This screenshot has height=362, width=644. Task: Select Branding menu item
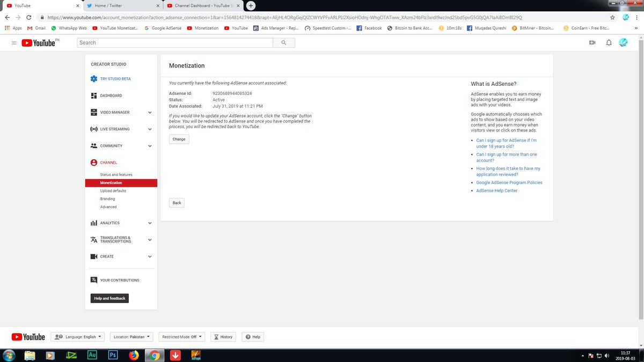click(107, 199)
